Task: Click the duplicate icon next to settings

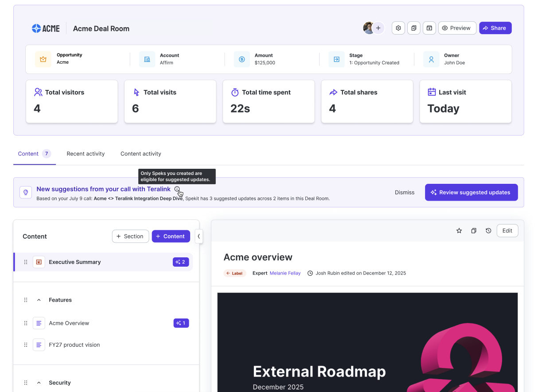Action: tap(414, 28)
